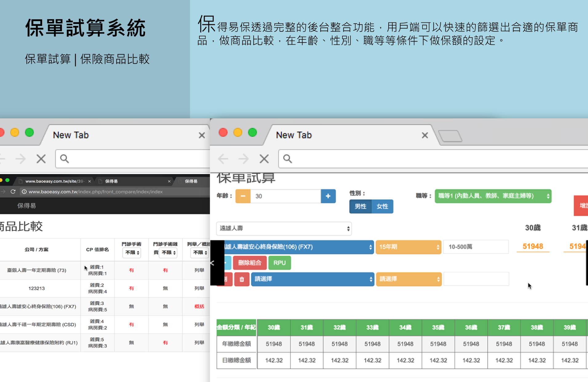The width and height of the screenshot is (588, 382).
Task: Click the search magnifier in right browser window
Action: 287,159
